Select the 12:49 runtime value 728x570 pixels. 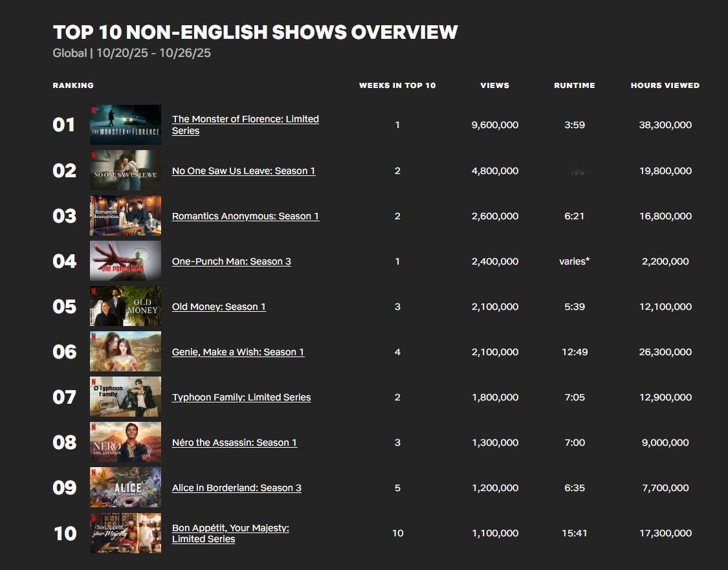(575, 352)
